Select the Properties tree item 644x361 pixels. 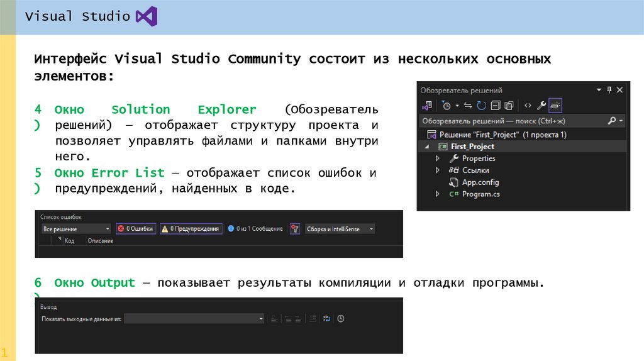pos(479,158)
